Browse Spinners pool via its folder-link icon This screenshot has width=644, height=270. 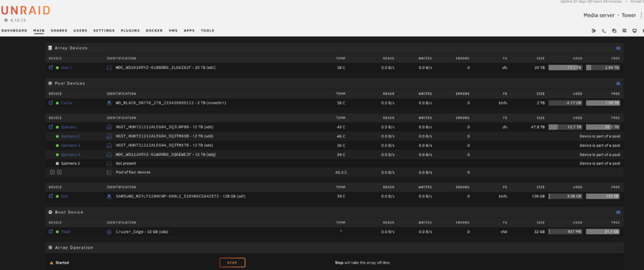click(51, 127)
